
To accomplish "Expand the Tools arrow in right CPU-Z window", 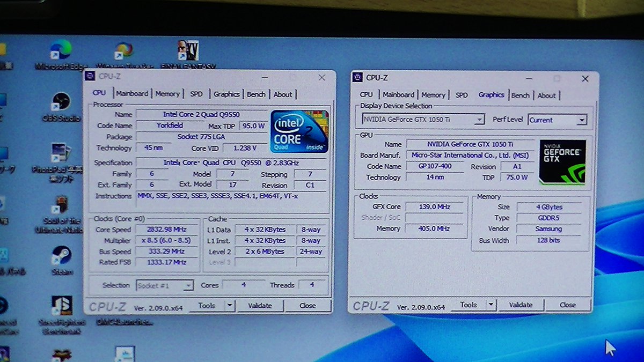I will click(x=491, y=305).
